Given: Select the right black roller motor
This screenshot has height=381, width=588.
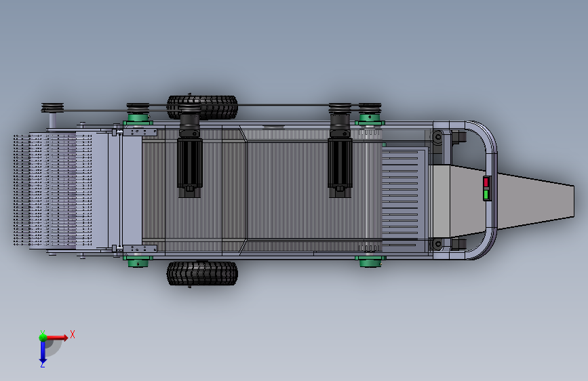Looking at the screenshot, I should tap(340, 162).
